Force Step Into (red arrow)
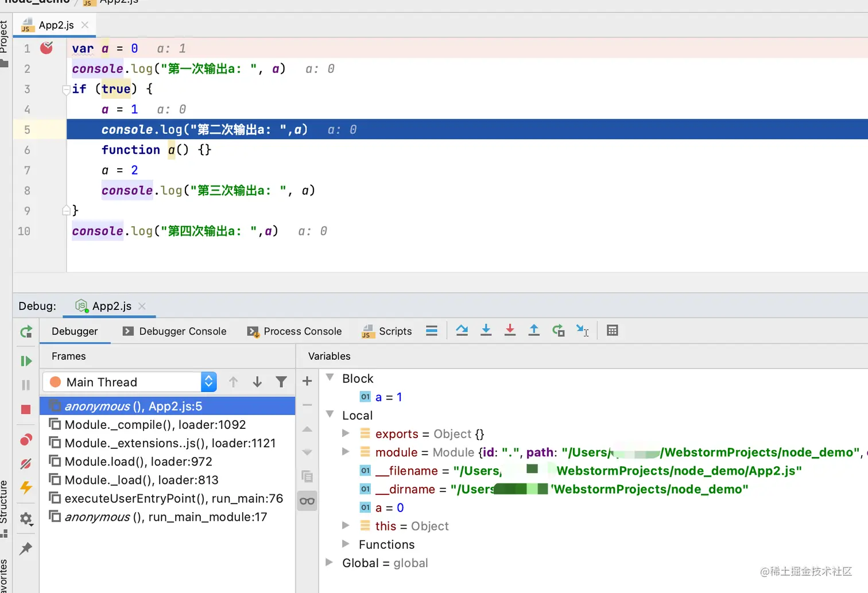This screenshot has height=593, width=868. [510, 331]
